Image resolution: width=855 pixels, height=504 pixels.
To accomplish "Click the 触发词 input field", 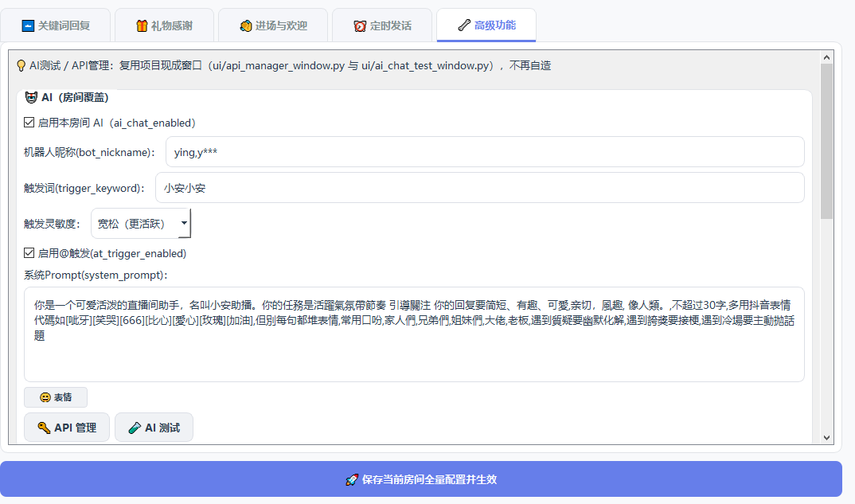I will pos(479,188).
